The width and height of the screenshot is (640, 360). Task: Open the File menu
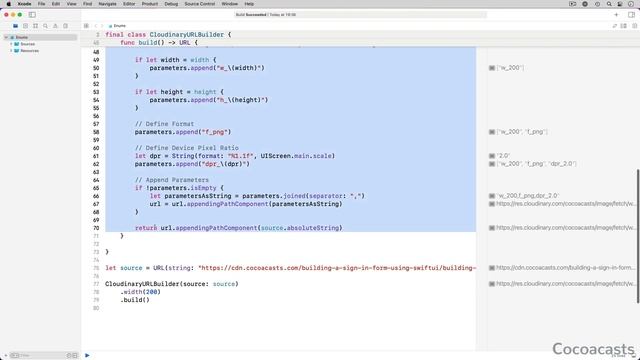[x=42, y=4]
